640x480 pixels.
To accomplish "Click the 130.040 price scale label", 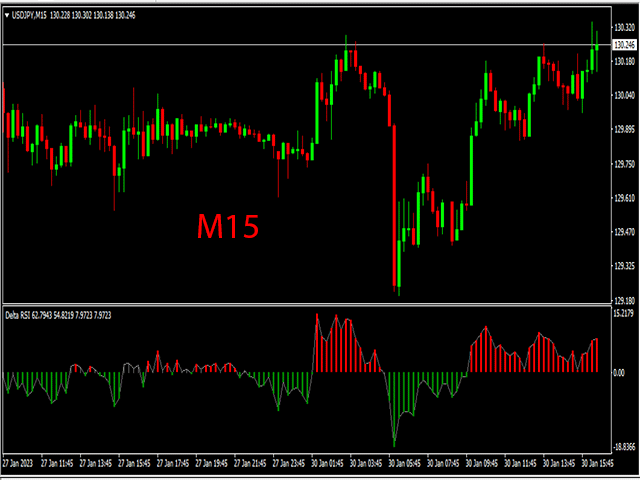I will 623,96.
